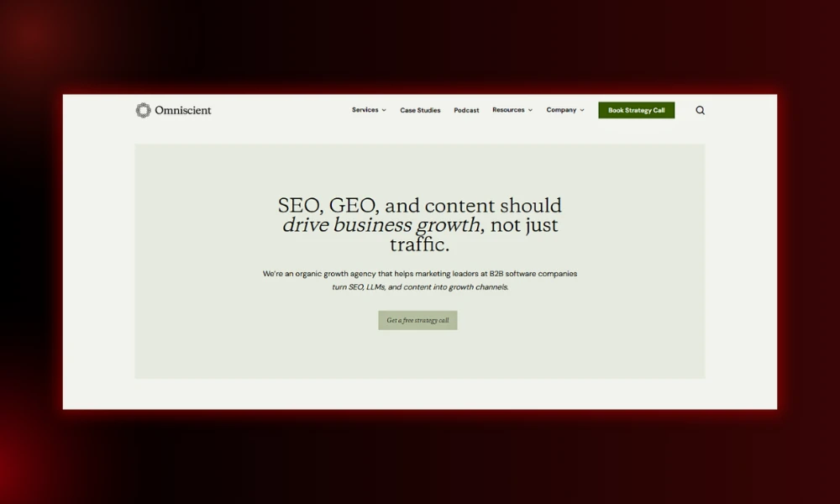Expand the chevron next to Company
The width and height of the screenshot is (840, 504).
[x=580, y=109]
